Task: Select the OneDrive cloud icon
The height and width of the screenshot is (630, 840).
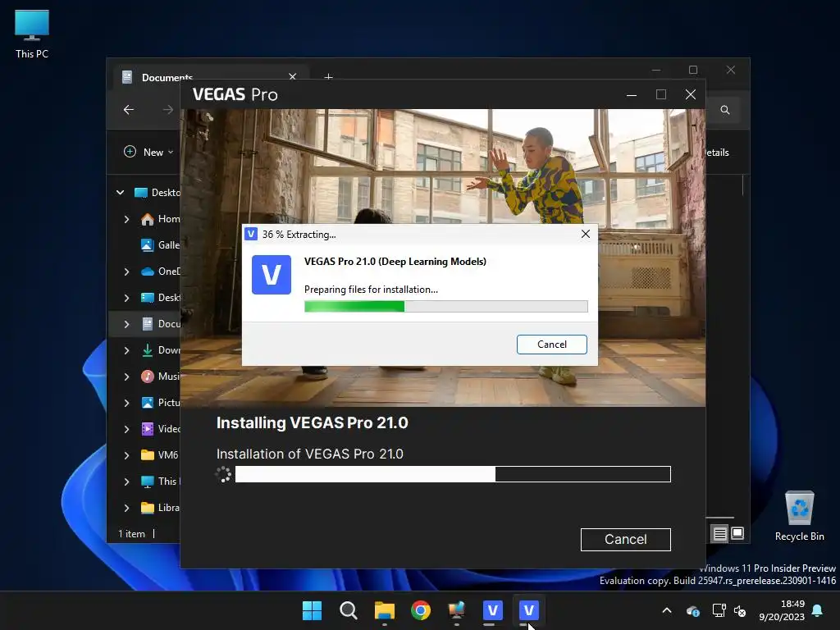Action: point(148,271)
